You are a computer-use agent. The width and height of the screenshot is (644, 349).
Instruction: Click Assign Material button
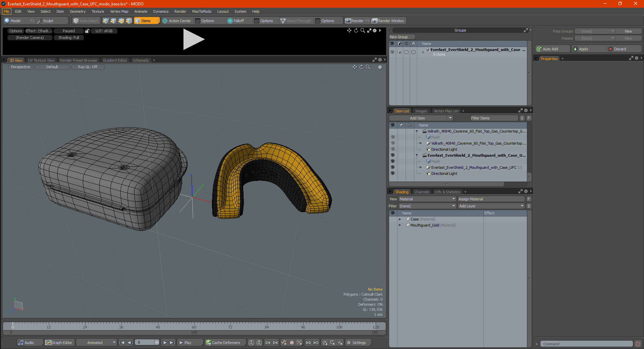tap(491, 199)
